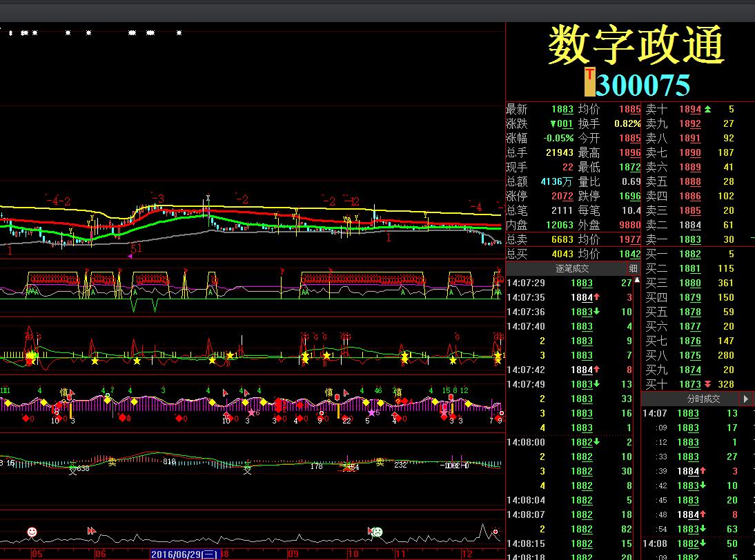Viewport: 755px width, 560px height.
Task: Select the 卖七 1890 ask price
Action: [690, 153]
